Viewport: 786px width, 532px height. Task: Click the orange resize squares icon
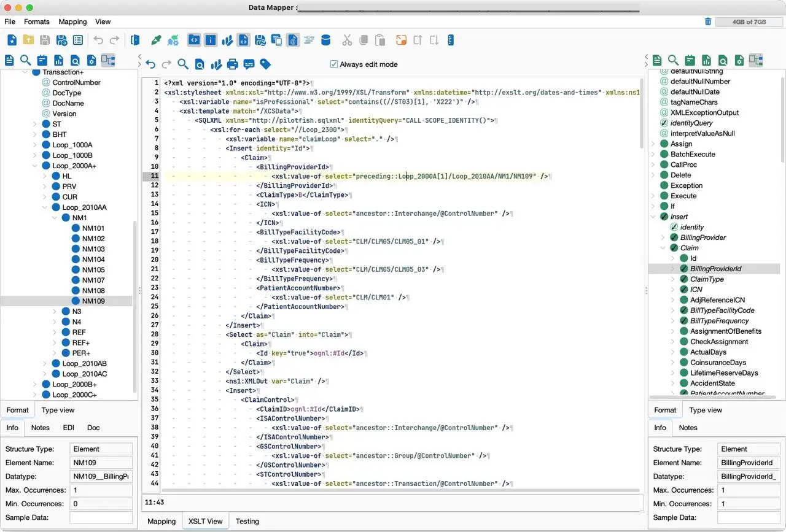click(401, 40)
